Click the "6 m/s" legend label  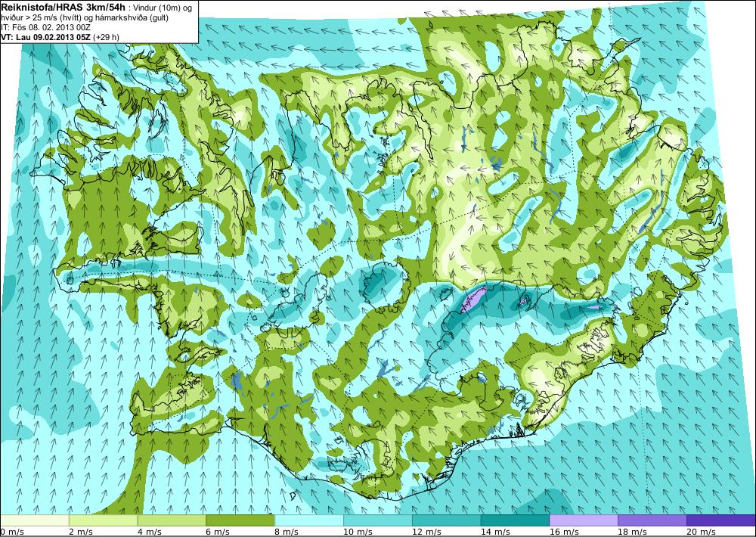218,532
